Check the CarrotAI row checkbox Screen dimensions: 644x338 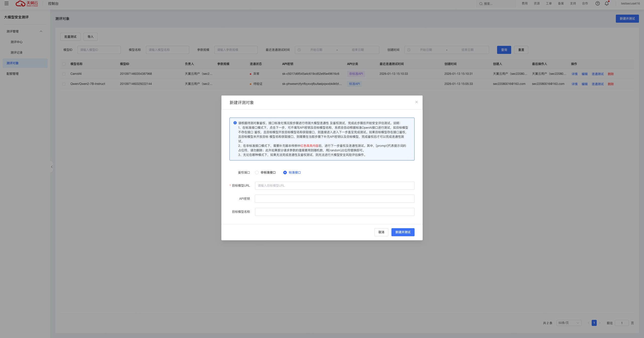64,74
